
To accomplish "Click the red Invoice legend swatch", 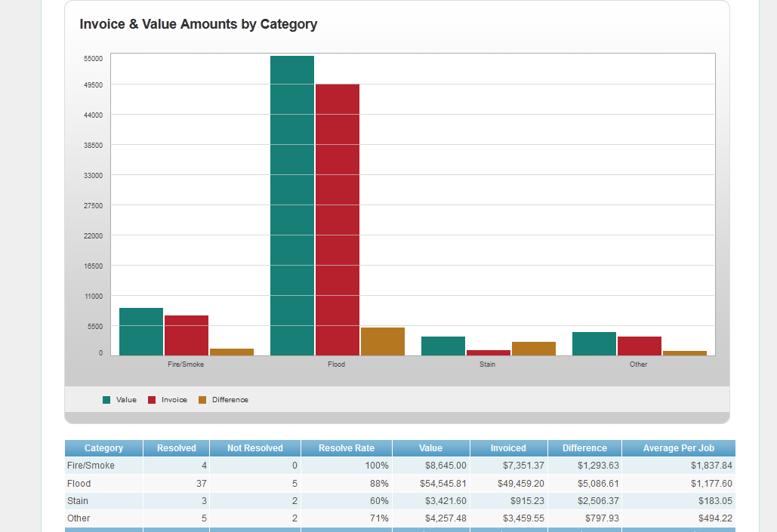I will point(152,400).
